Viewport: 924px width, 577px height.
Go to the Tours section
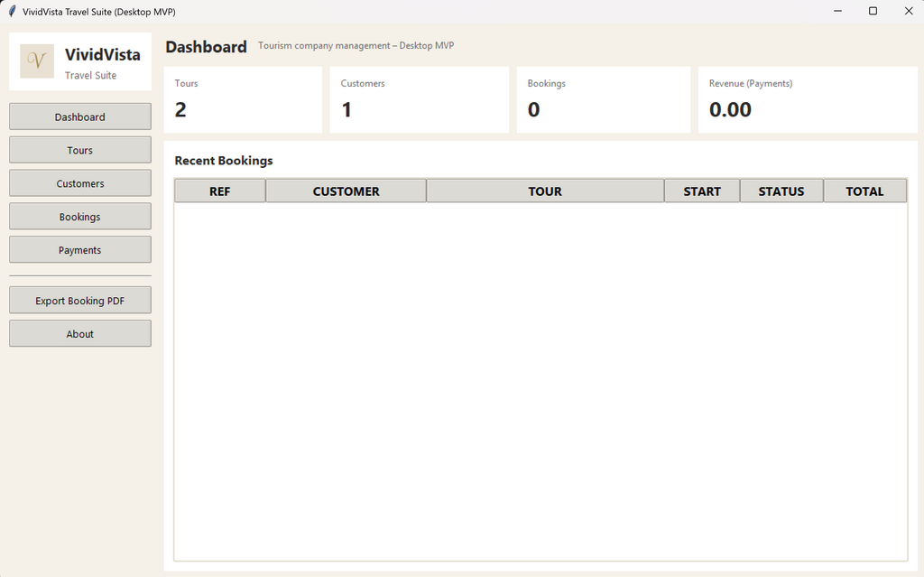[x=80, y=150]
